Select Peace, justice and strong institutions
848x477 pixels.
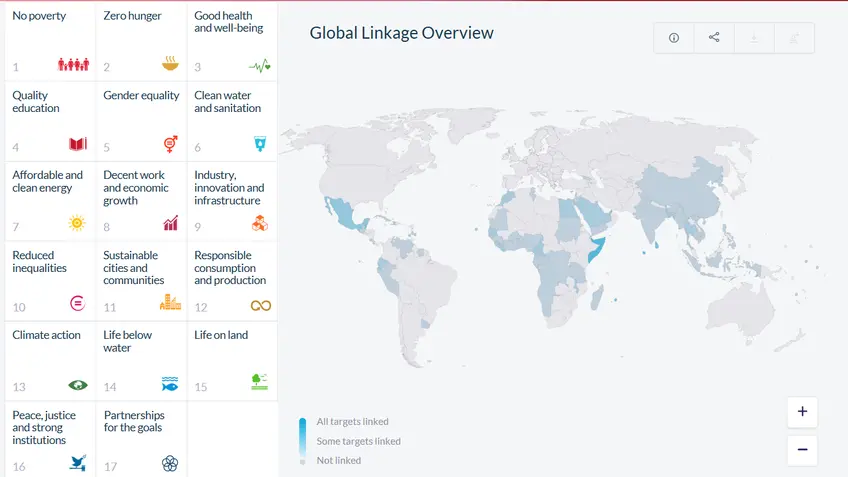pos(50,441)
